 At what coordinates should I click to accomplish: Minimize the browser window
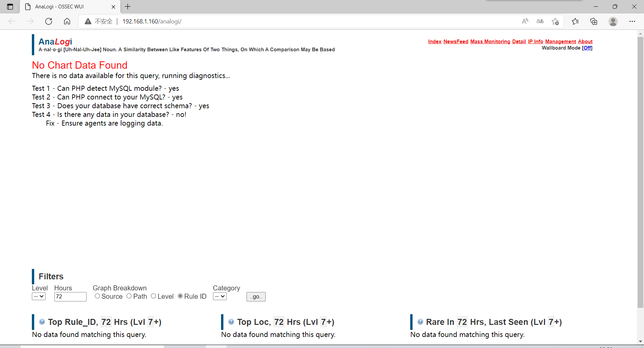(x=596, y=7)
